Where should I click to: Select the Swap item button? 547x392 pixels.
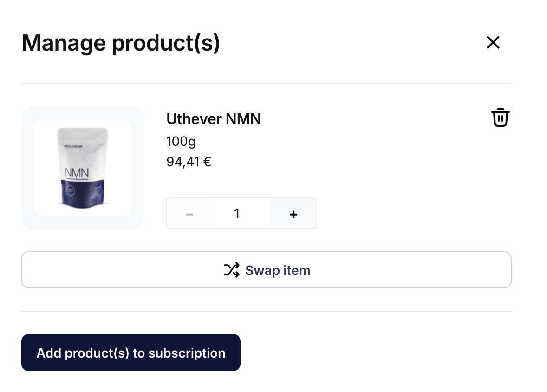click(x=267, y=270)
